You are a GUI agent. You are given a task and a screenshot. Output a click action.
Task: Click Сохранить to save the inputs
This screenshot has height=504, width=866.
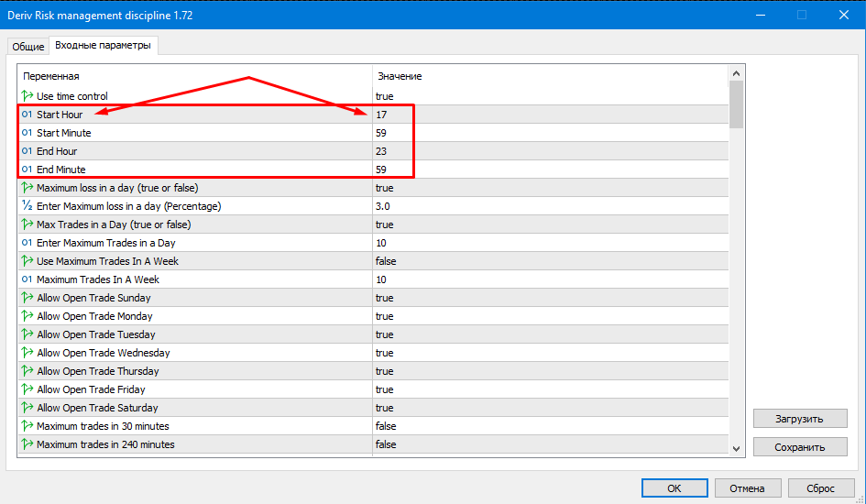[800, 447]
